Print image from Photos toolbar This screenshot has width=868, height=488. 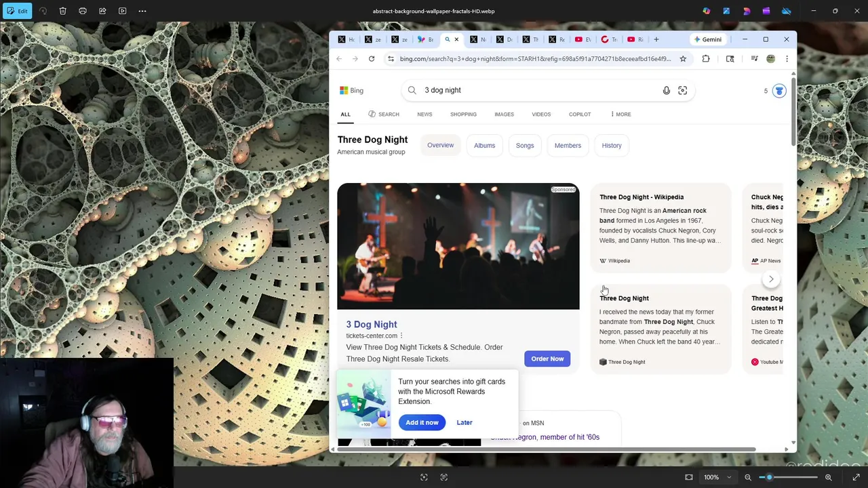click(x=83, y=11)
